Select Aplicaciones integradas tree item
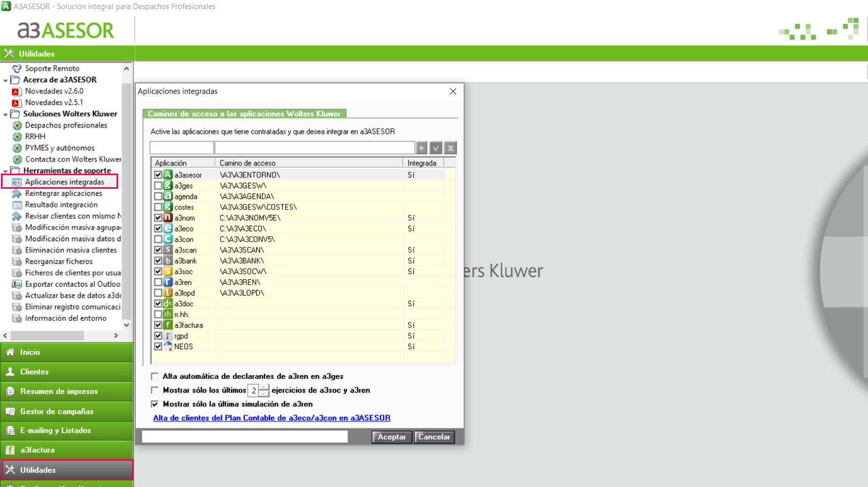The width and height of the screenshot is (868, 487). 65,182
